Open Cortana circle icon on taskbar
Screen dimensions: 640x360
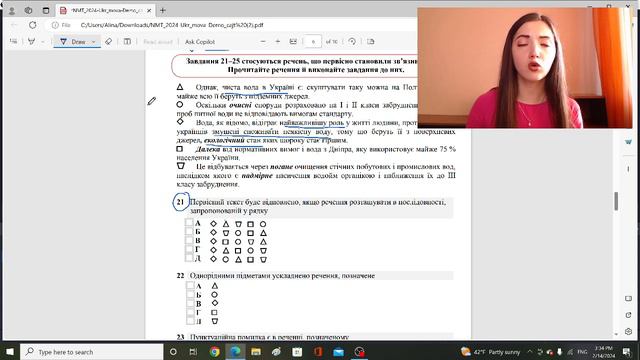coord(173,352)
